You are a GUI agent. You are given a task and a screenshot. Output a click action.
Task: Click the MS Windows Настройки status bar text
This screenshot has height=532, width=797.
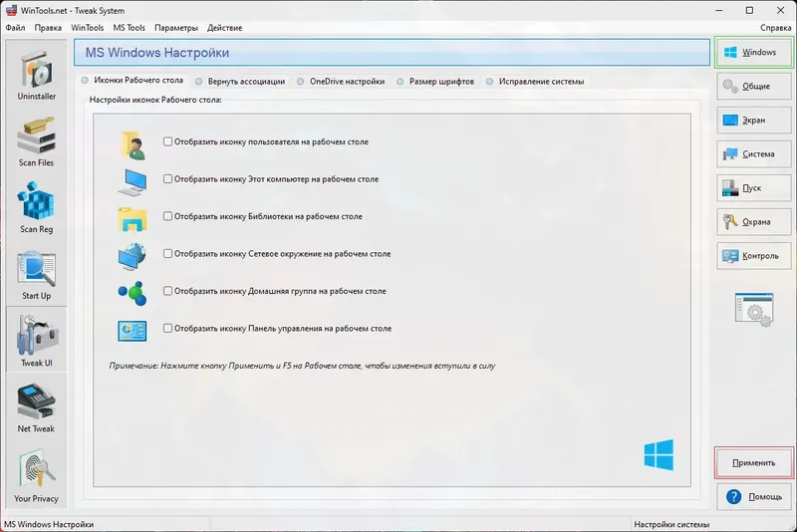pyautogui.click(x=49, y=524)
